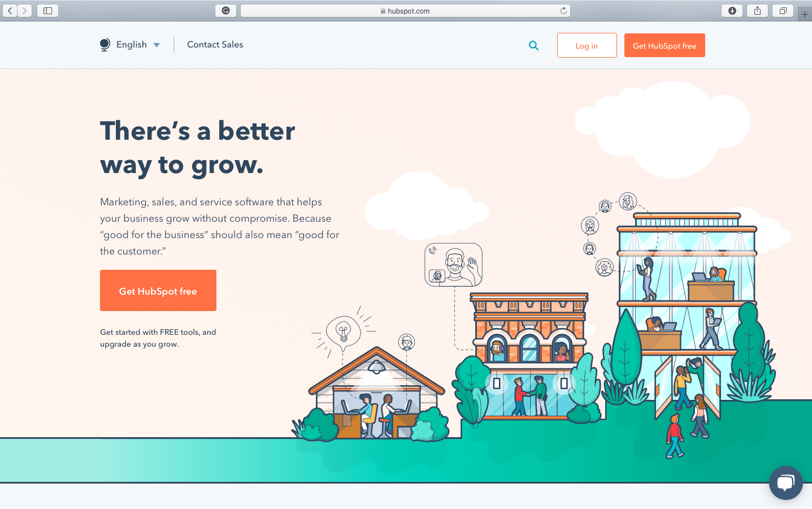Click the large hero Get HubSpot free button
Image resolution: width=812 pixels, height=509 pixels.
(158, 291)
